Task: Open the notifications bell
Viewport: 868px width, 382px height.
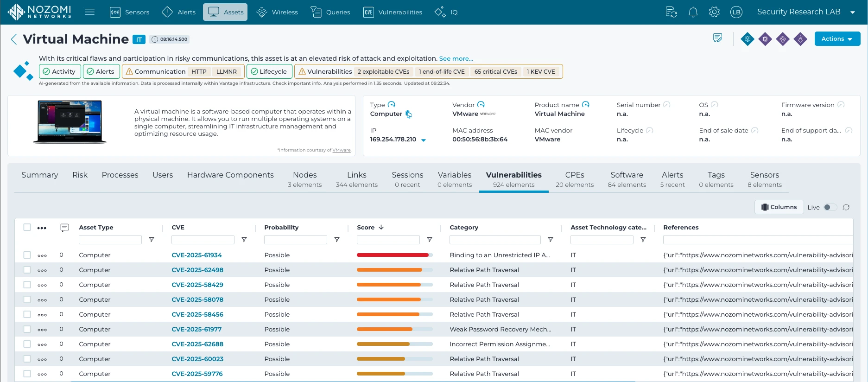Action: coord(693,12)
